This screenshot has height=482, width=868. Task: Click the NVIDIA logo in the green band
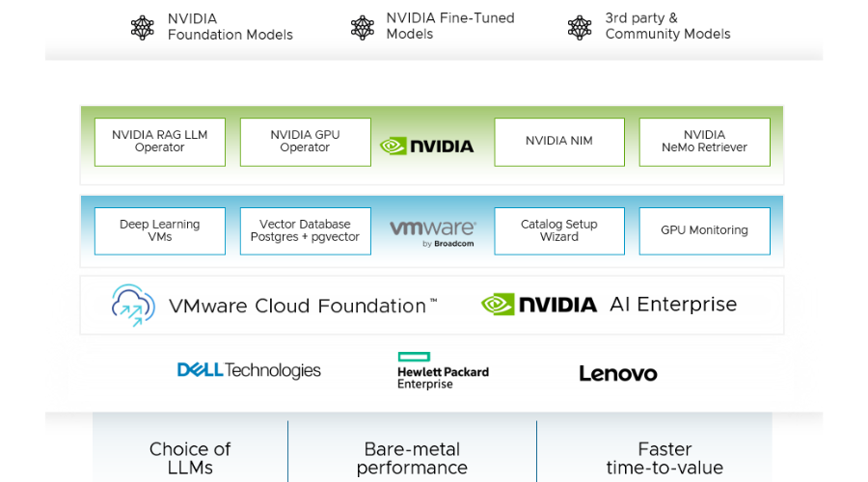(427, 147)
